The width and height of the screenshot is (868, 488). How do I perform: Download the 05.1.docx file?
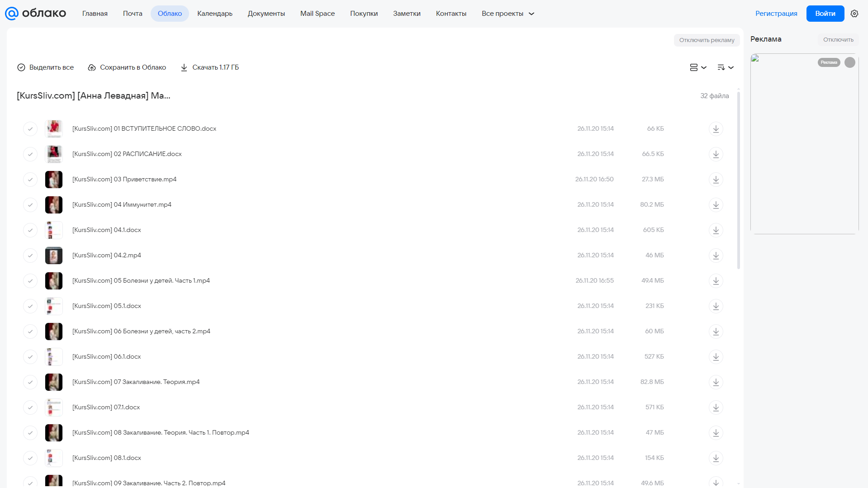point(716,306)
